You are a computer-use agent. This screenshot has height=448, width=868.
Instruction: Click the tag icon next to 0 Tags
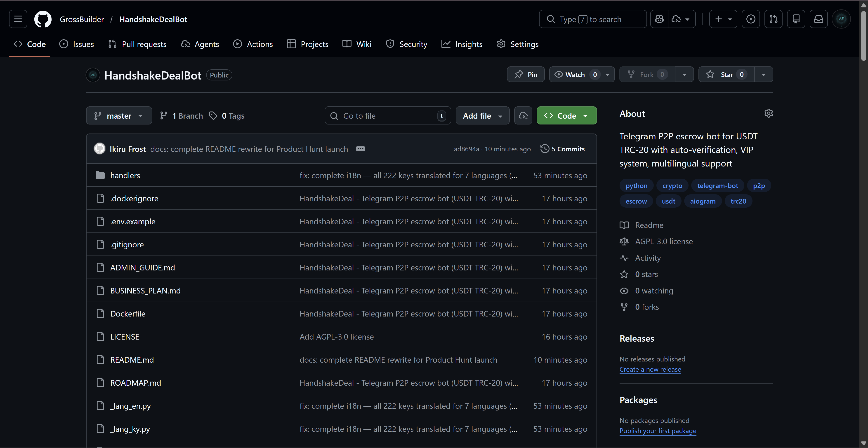213,115
